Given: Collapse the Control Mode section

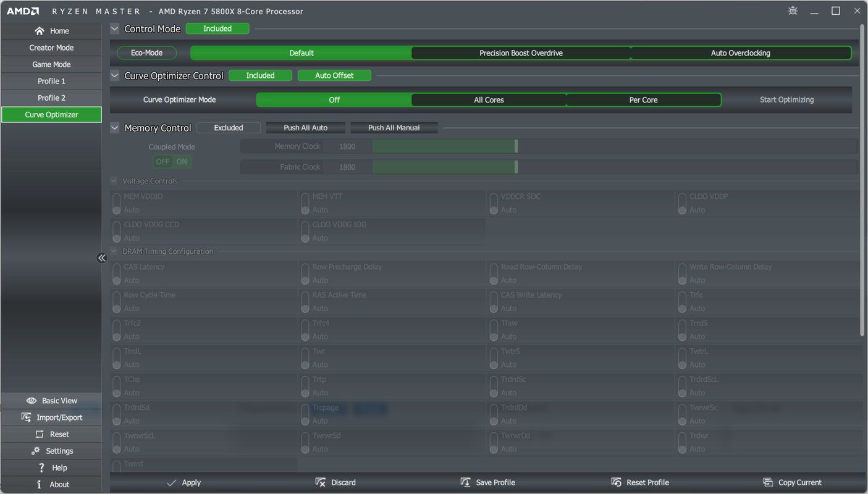Looking at the screenshot, I should pos(115,28).
